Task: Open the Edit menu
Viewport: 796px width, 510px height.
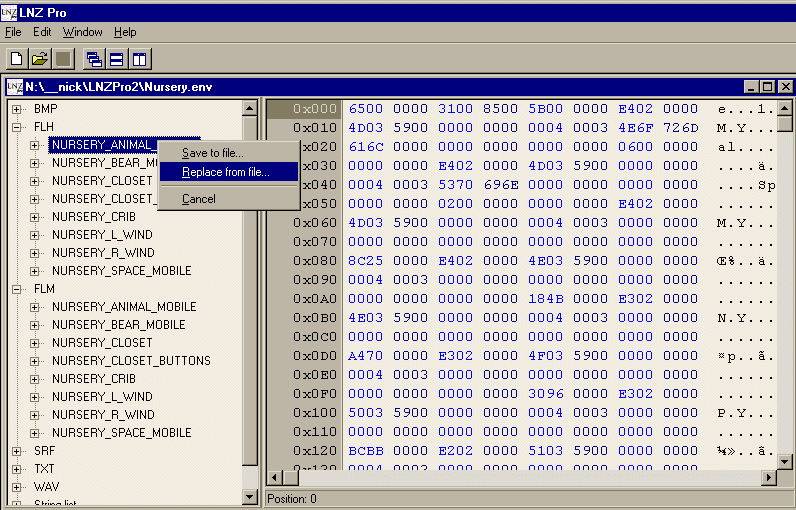Action: (42, 32)
